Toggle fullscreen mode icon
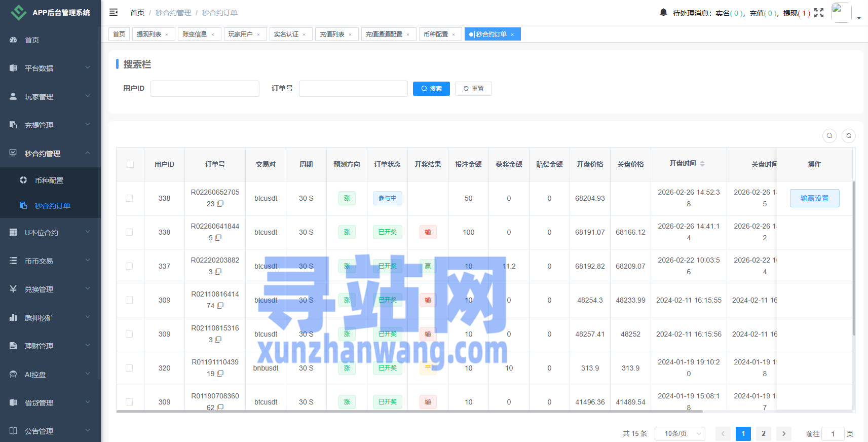The height and width of the screenshot is (442, 868). (x=819, y=13)
